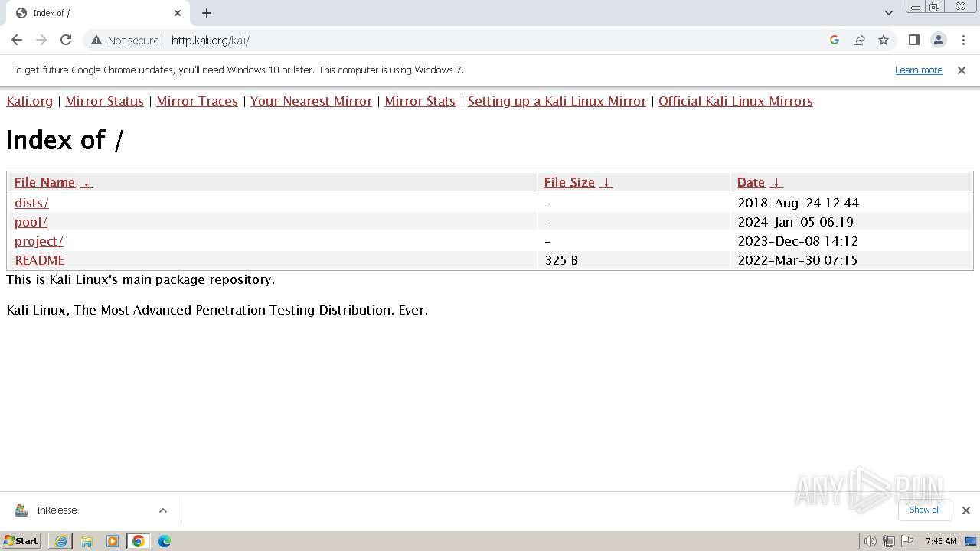The height and width of the screenshot is (551, 980).
Task: Open the Mirror Status link
Action: tap(105, 101)
